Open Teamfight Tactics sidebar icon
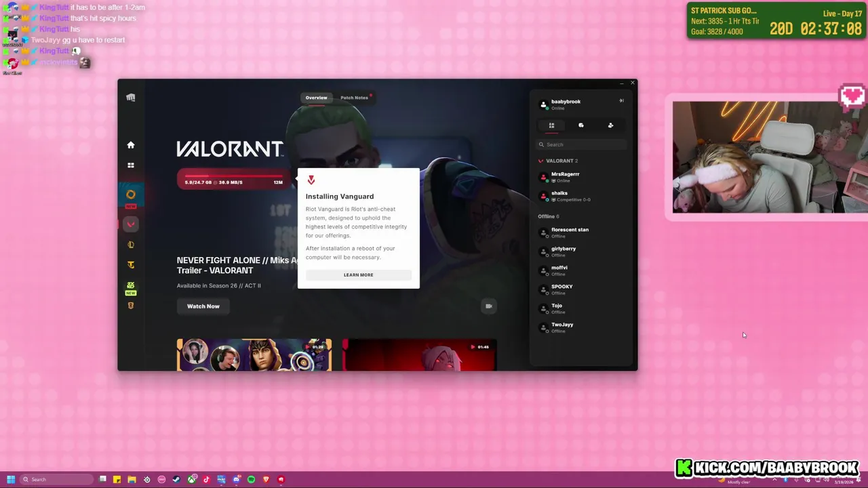The image size is (868, 488). [x=131, y=265]
